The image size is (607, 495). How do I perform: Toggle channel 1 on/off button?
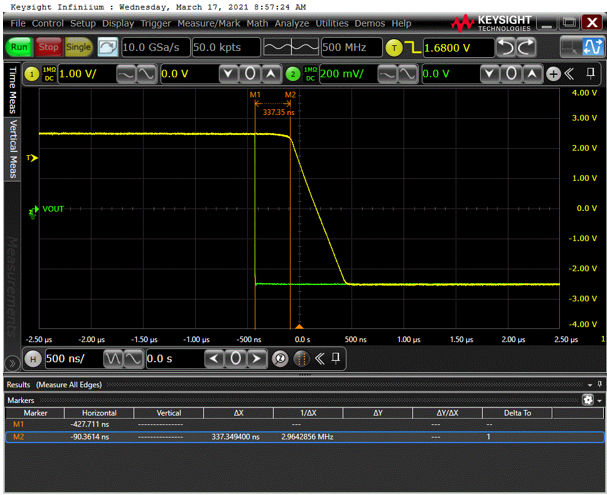click(32, 74)
